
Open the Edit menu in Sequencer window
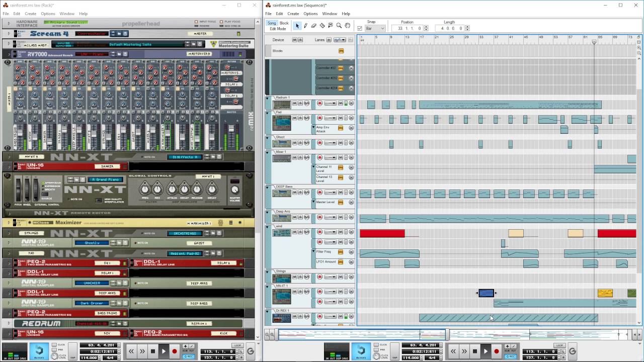(x=279, y=14)
